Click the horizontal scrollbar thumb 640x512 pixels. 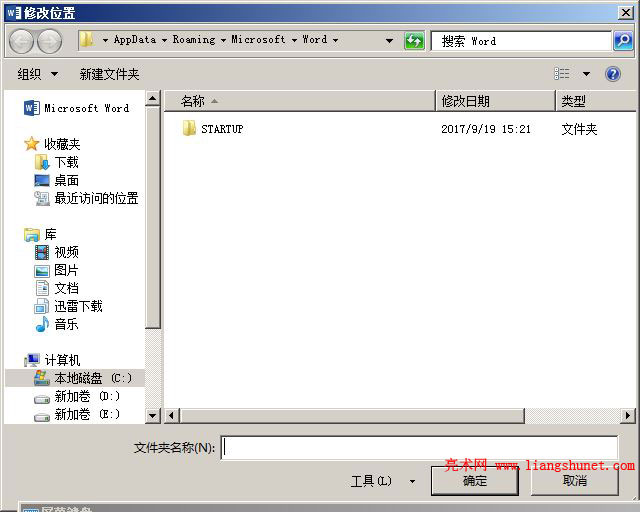353,416
